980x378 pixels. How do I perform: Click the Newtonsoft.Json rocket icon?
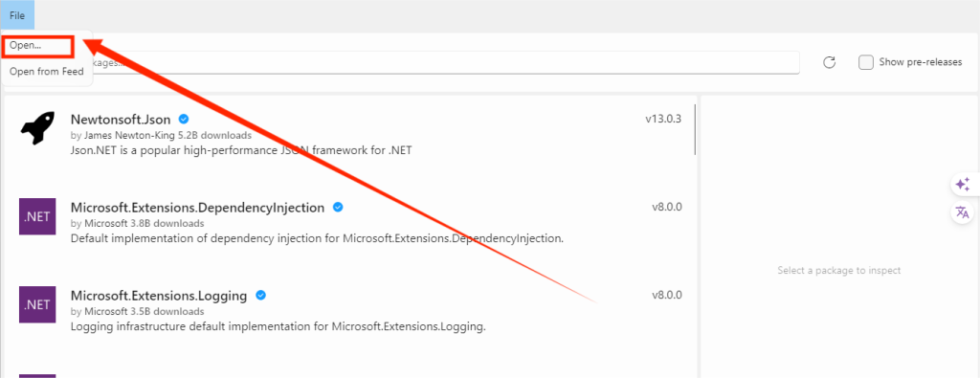tap(37, 128)
